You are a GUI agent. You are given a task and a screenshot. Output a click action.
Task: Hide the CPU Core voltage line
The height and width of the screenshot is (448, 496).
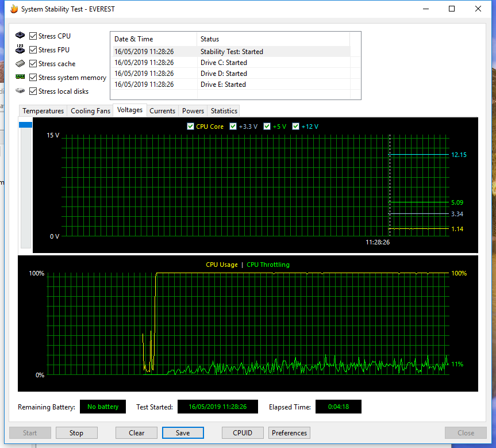coord(190,127)
